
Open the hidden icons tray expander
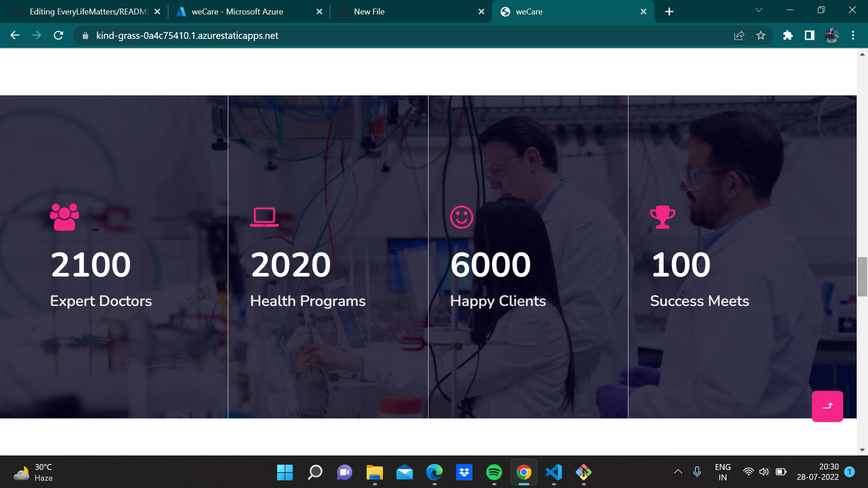678,472
